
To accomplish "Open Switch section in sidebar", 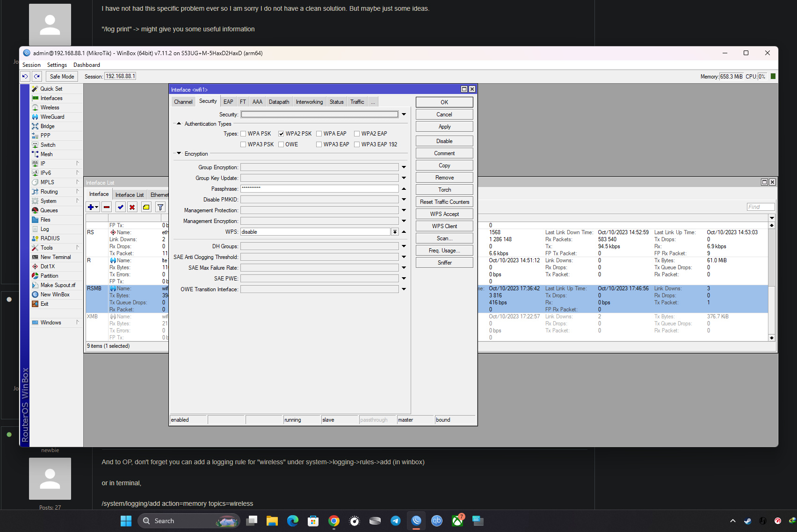I will [x=48, y=145].
